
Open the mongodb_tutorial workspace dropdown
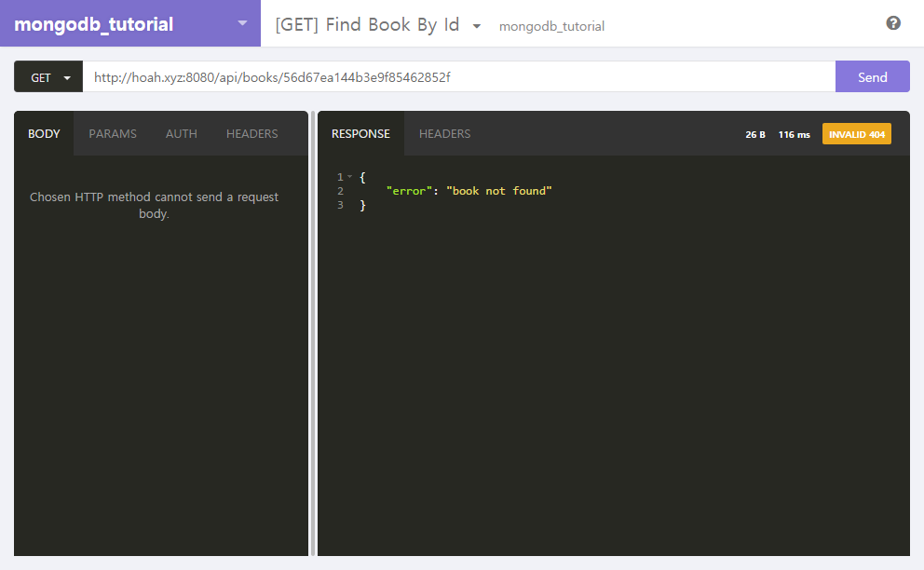[242, 23]
